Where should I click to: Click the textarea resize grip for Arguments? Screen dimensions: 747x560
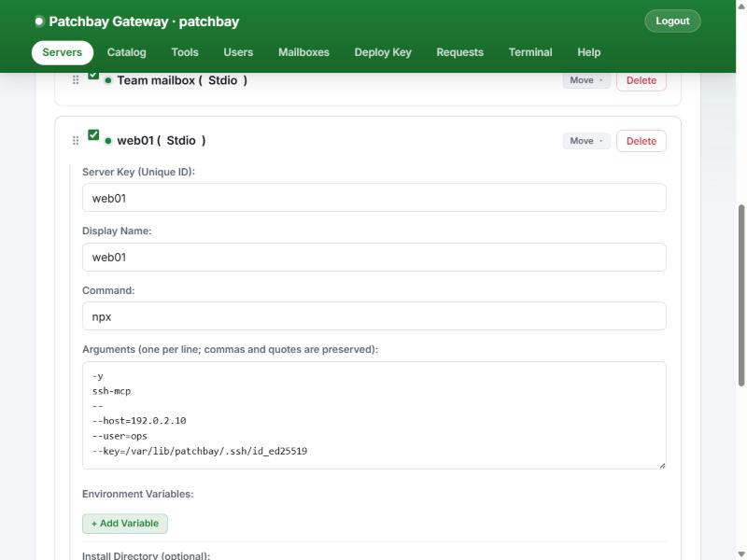click(x=662, y=465)
